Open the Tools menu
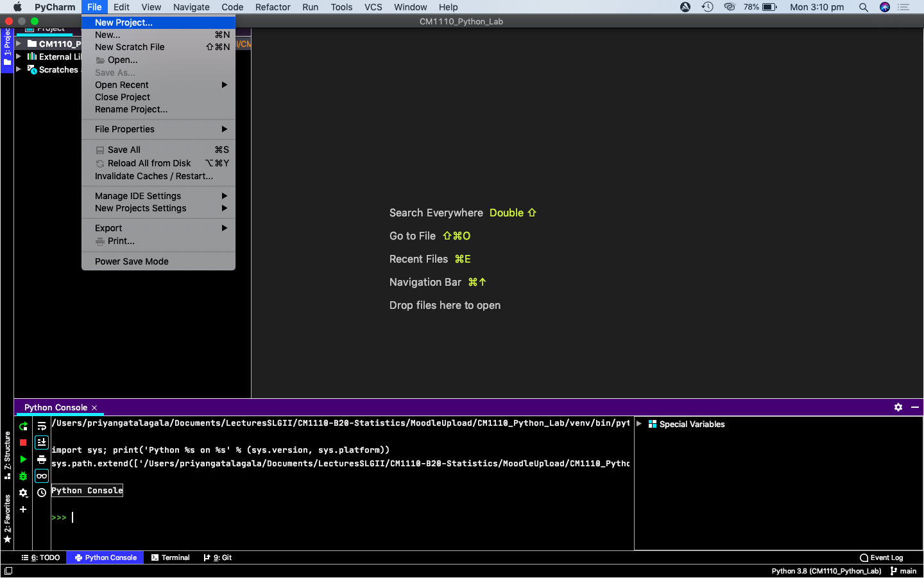Image resolution: width=924 pixels, height=578 pixels. [341, 7]
